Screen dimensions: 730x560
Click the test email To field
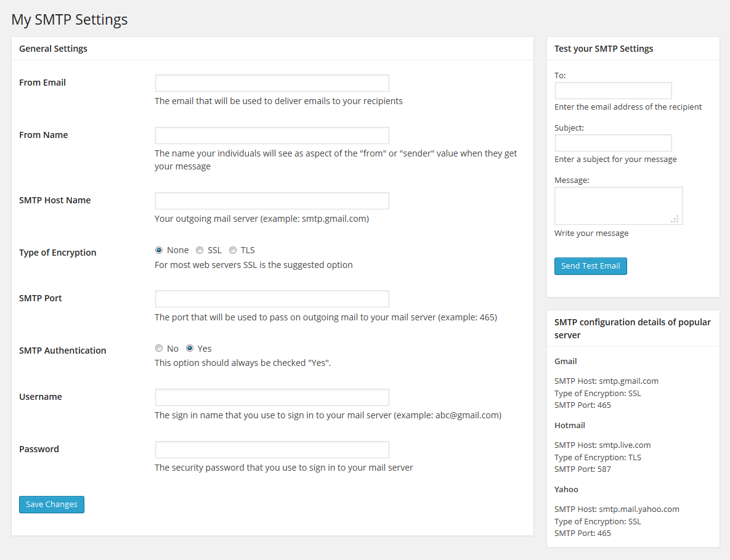click(x=613, y=91)
